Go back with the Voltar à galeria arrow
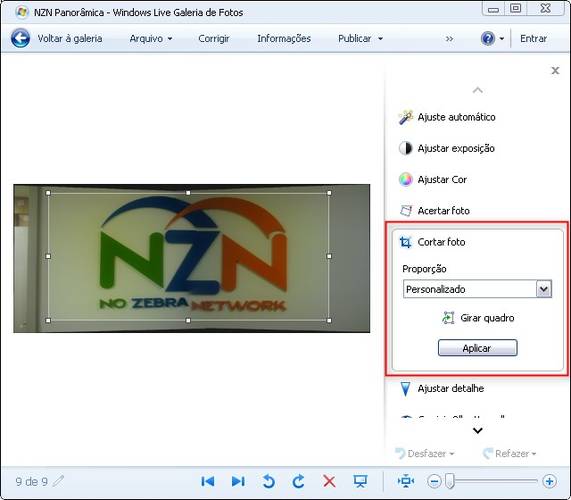Screen dimensions: 571x500 click(x=20, y=38)
